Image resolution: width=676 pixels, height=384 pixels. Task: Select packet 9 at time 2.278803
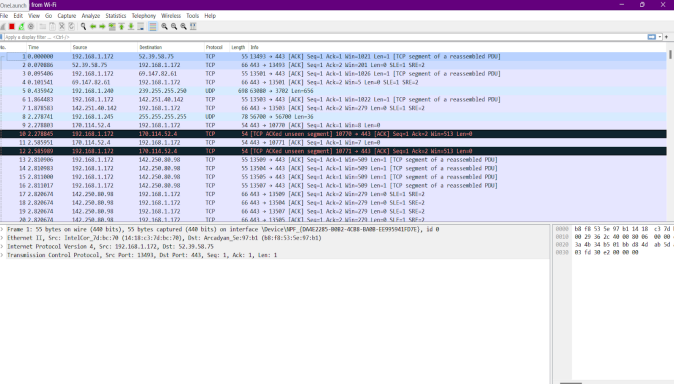point(333,125)
